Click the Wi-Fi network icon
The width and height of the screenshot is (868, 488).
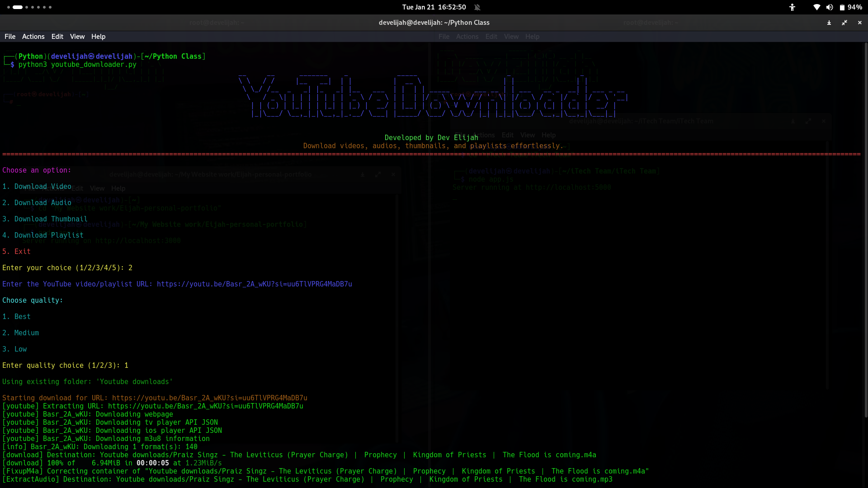pos(816,7)
